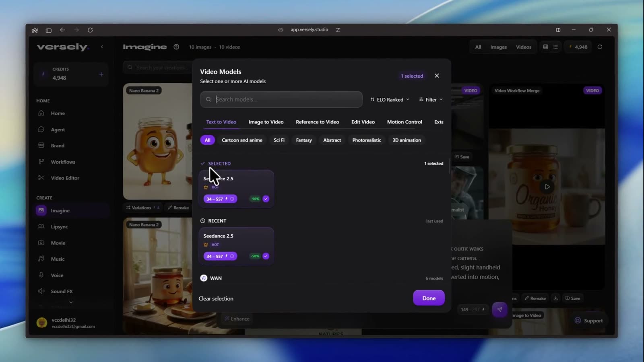Confirm selection with Done button
The height and width of the screenshot is (362, 644).
tap(429, 298)
